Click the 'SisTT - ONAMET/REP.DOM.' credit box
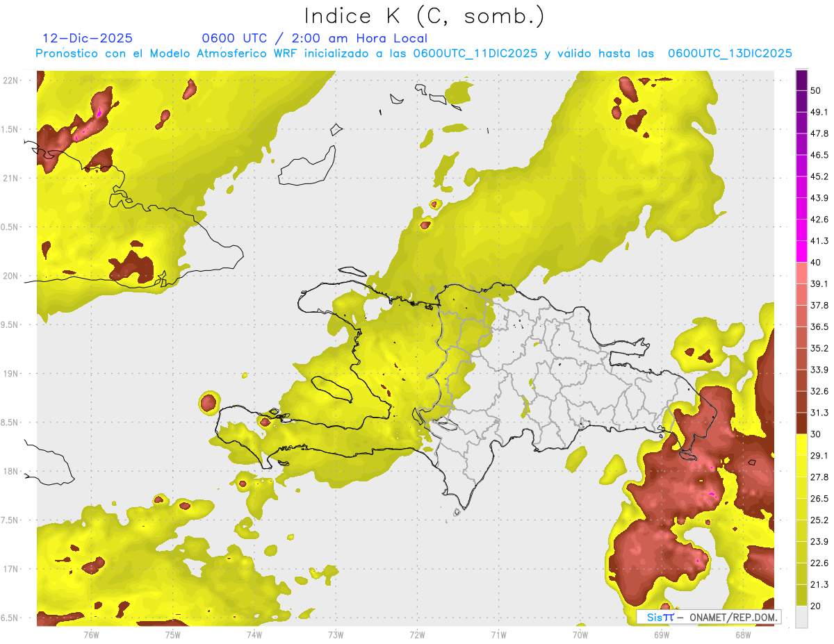Image resolution: width=834 pixels, height=644 pixels. tap(708, 617)
